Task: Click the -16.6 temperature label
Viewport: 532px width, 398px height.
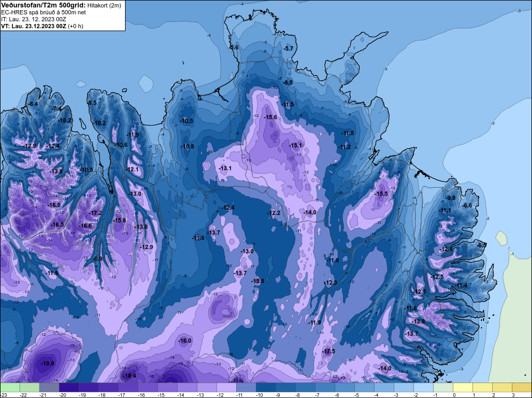Action: click(85, 226)
